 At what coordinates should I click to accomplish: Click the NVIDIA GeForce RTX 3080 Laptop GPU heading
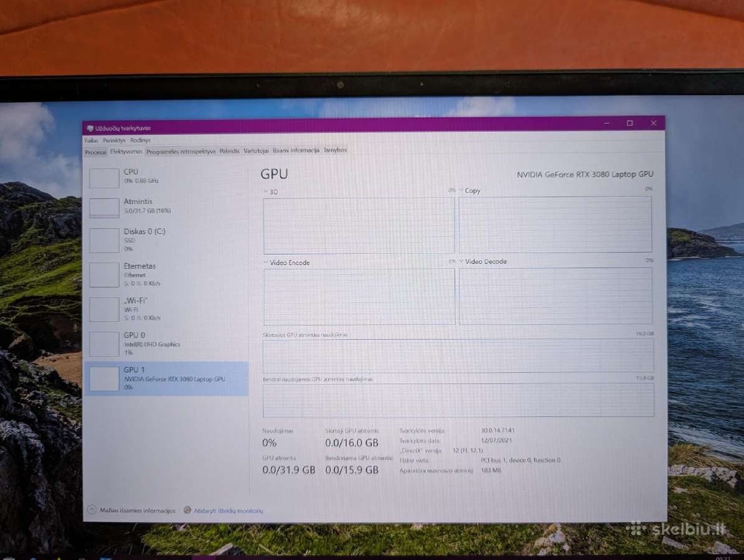[585, 174]
